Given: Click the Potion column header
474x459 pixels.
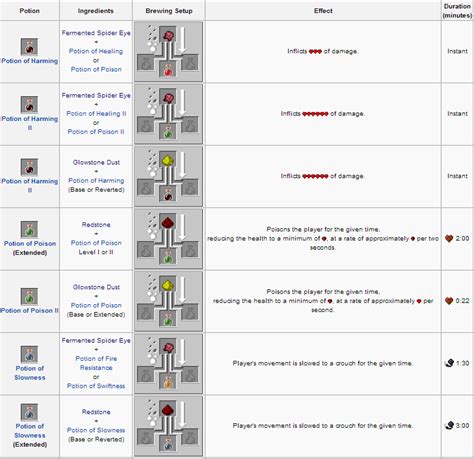Looking at the screenshot, I should point(30,11).
